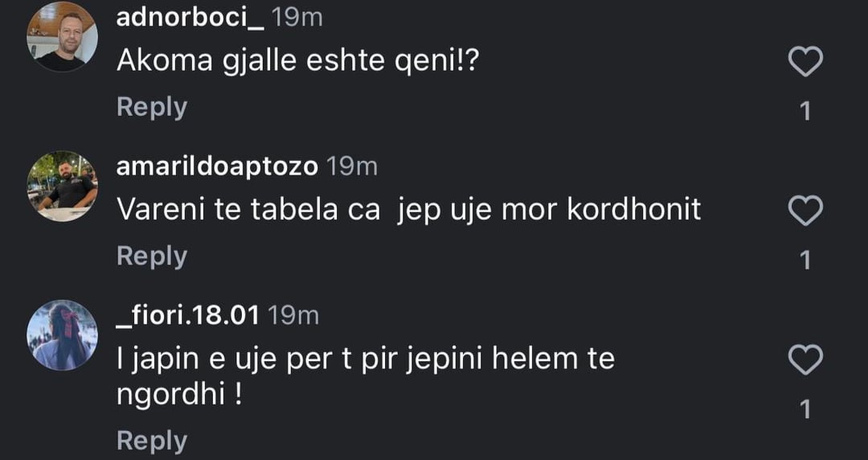Screen dimensions: 868x460
Task: Reply to adnorboci_'s comment
Action: coord(151,107)
